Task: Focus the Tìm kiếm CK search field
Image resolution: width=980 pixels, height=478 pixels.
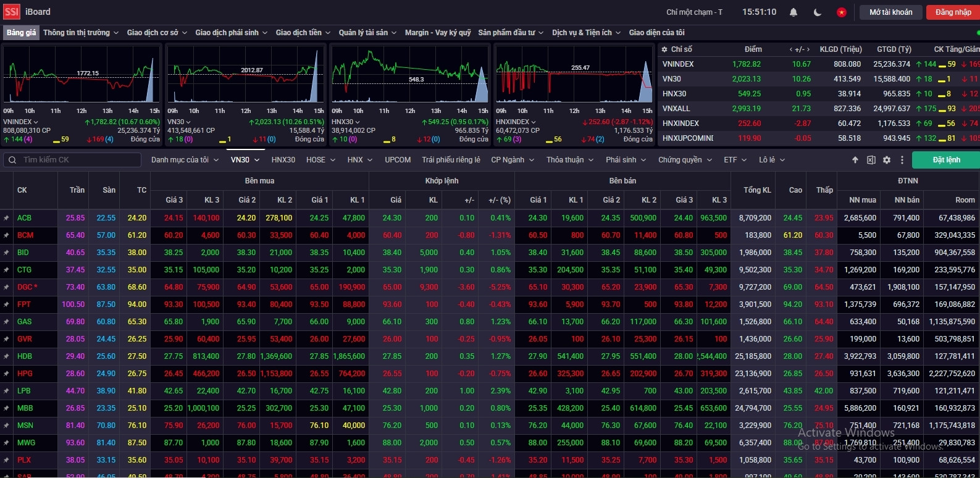Action: 77,160
